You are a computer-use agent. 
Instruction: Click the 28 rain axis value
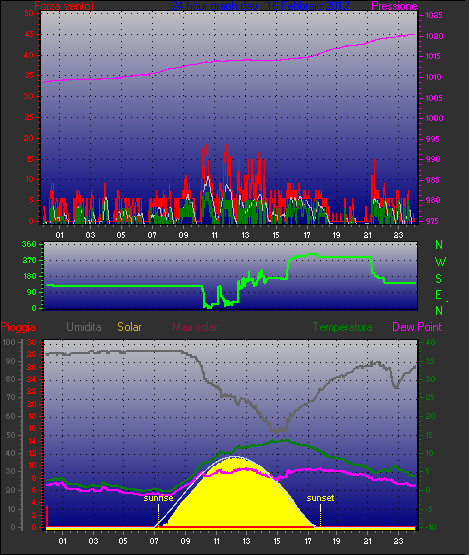(x=32, y=354)
